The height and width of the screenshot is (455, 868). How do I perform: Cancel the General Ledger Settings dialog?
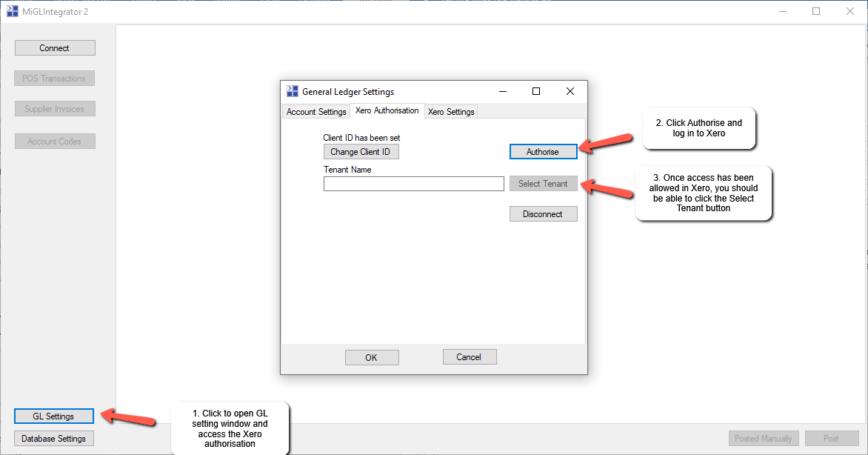469,357
